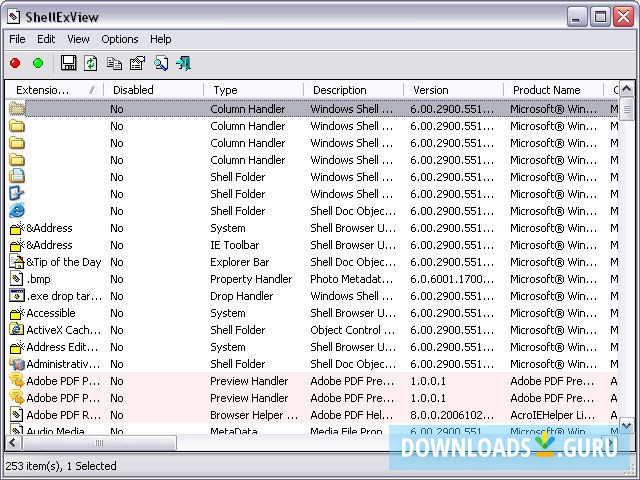Viewport: 640px width, 480px height.
Task: Click the vertical scrollbar down arrow
Action: (627, 425)
